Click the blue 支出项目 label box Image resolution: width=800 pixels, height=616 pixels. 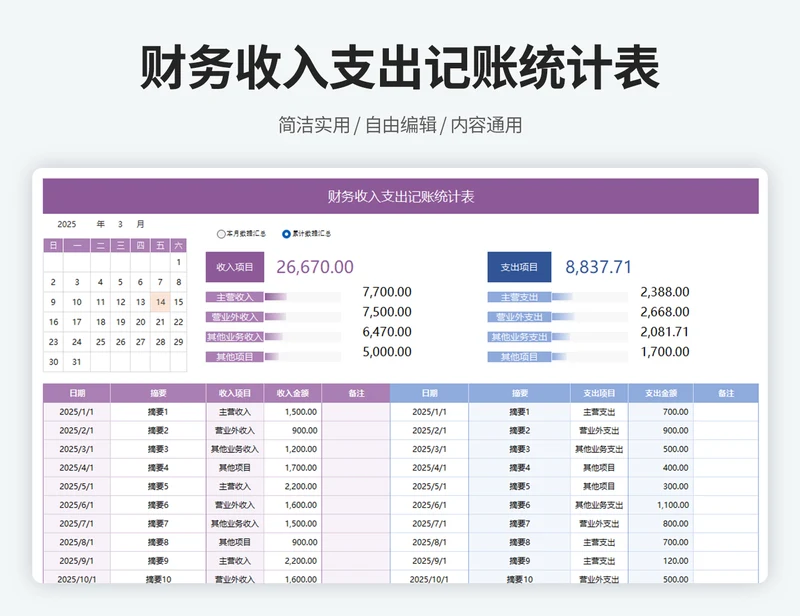pos(519,267)
